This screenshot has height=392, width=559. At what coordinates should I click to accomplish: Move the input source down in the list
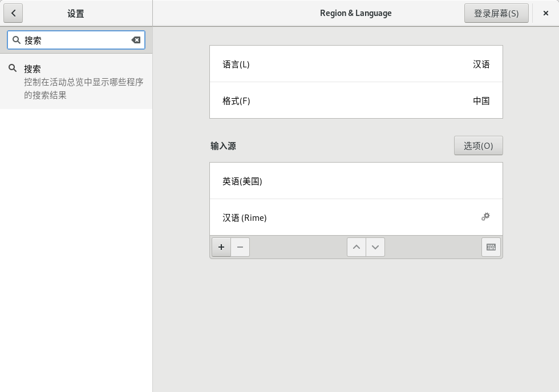(x=375, y=247)
